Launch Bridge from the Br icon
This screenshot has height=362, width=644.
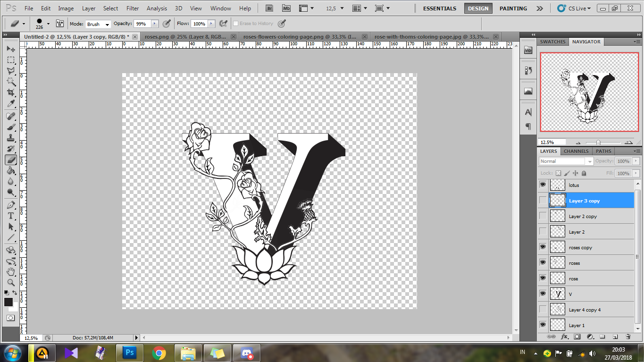269,8
